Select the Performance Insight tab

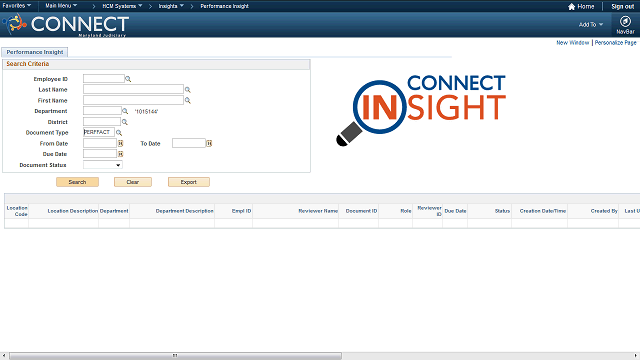(35, 52)
